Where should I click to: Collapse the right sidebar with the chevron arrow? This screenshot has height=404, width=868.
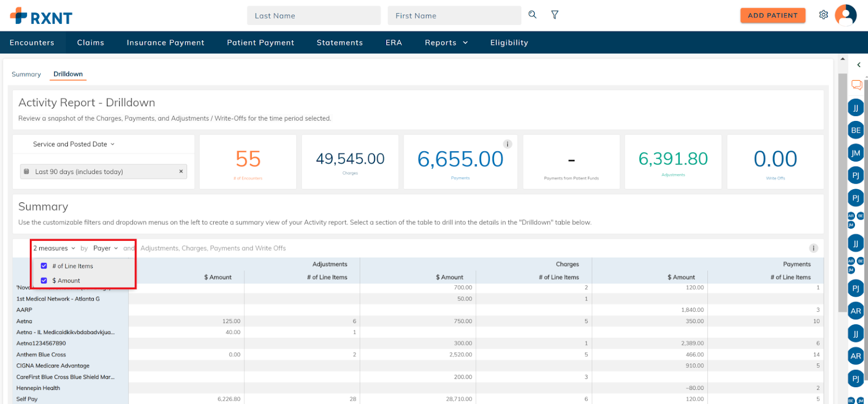tap(859, 65)
